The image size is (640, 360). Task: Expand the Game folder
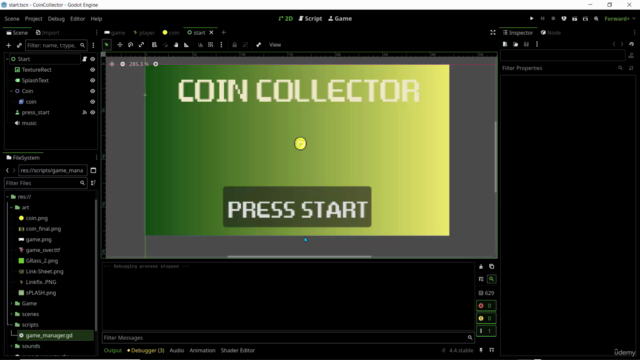[x=11, y=304]
